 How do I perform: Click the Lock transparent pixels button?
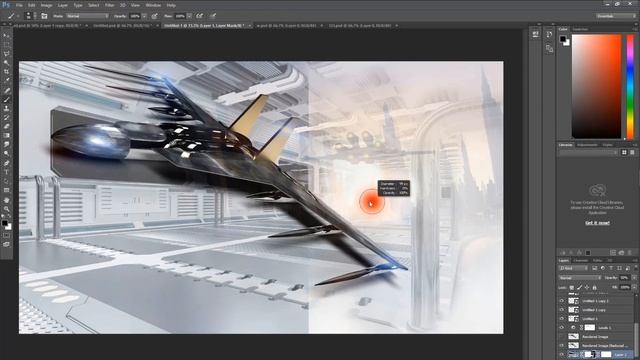[571, 287]
